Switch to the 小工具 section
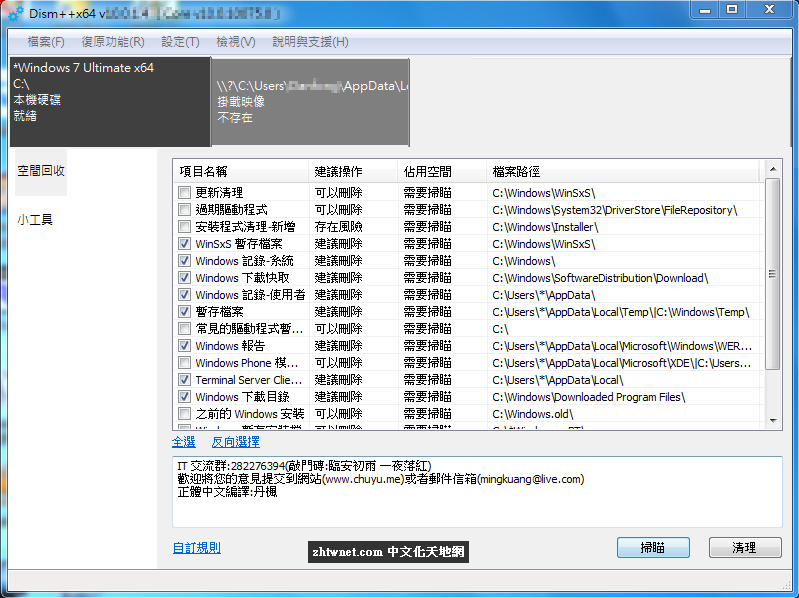This screenshot has width=799, height=598. (x=35, y=220)
